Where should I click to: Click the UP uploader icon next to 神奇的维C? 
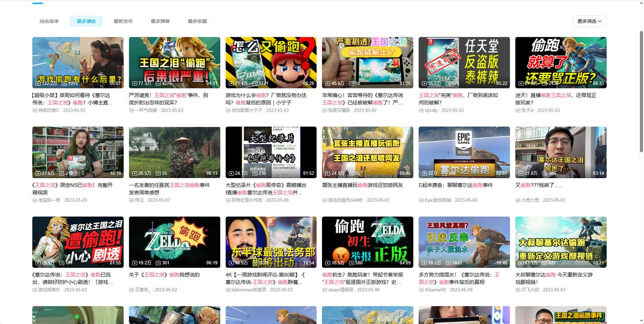[36, 110]
